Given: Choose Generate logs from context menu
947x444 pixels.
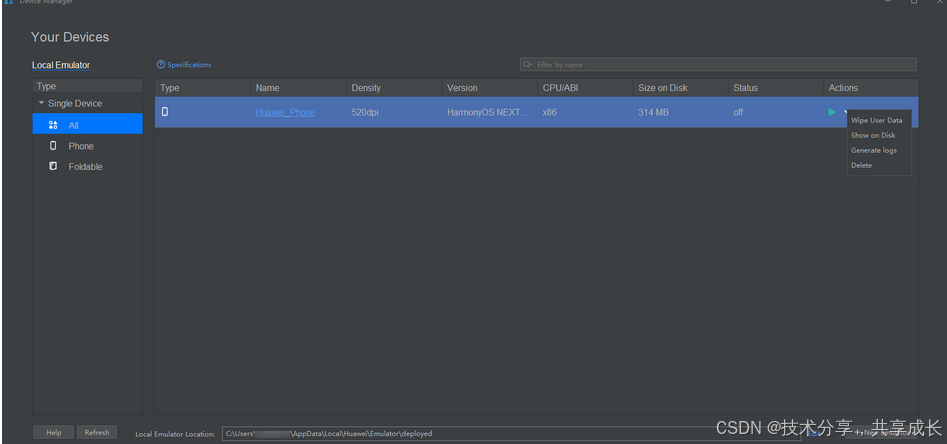Looking at the screenshot, I should [x=874, y=150].
